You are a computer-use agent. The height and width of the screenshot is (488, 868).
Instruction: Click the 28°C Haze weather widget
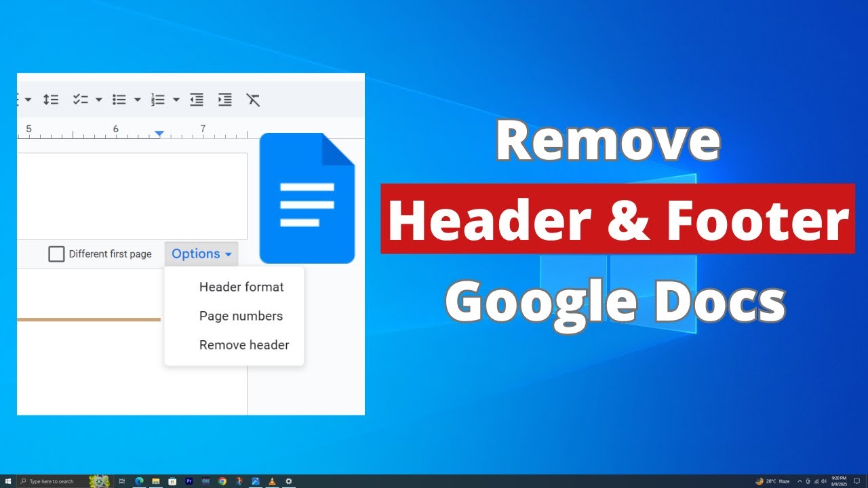tap(772, 481)
